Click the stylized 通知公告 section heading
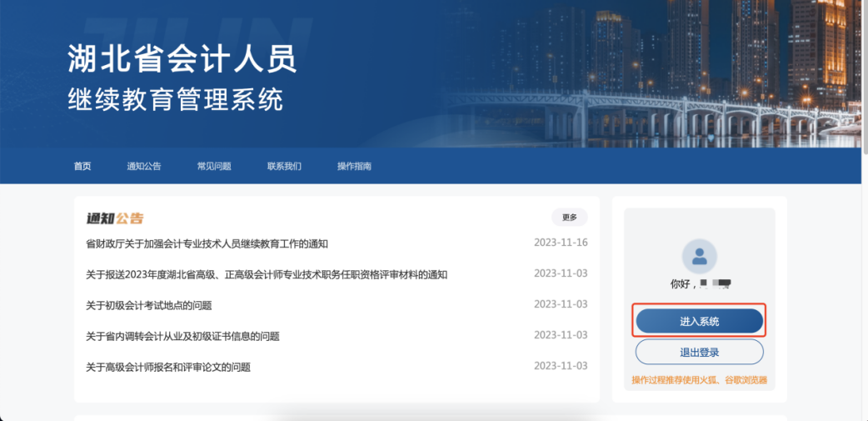The height and width of the screenshot is (421, 868). point(115,218)
